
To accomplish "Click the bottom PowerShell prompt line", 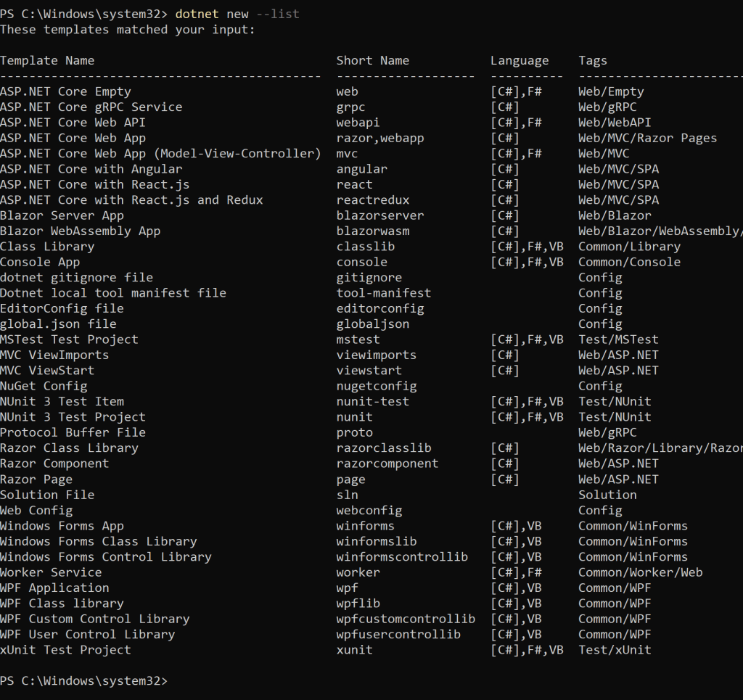I will pyautogui.click(x=84, y=681).
